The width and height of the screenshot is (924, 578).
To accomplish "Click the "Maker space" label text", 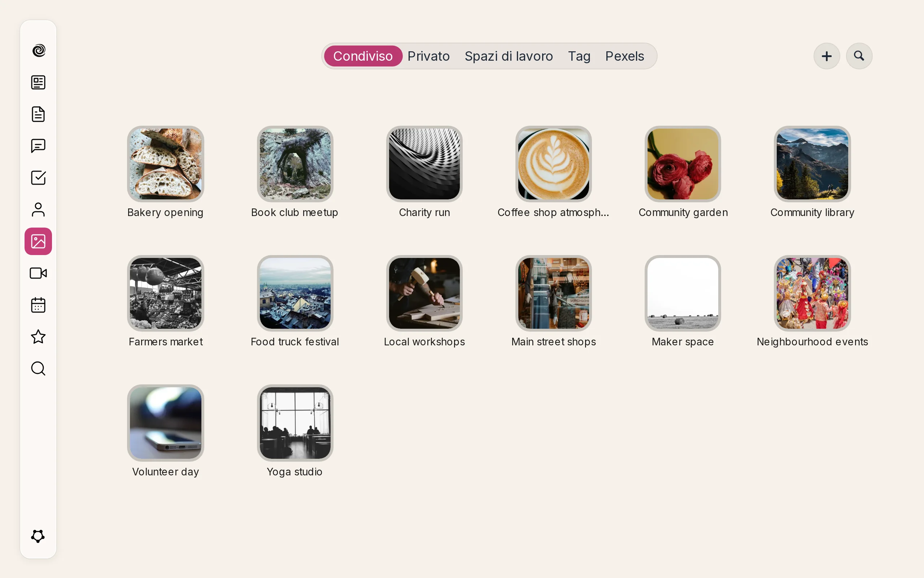I will pyautogui.click(x=683, y=342).
